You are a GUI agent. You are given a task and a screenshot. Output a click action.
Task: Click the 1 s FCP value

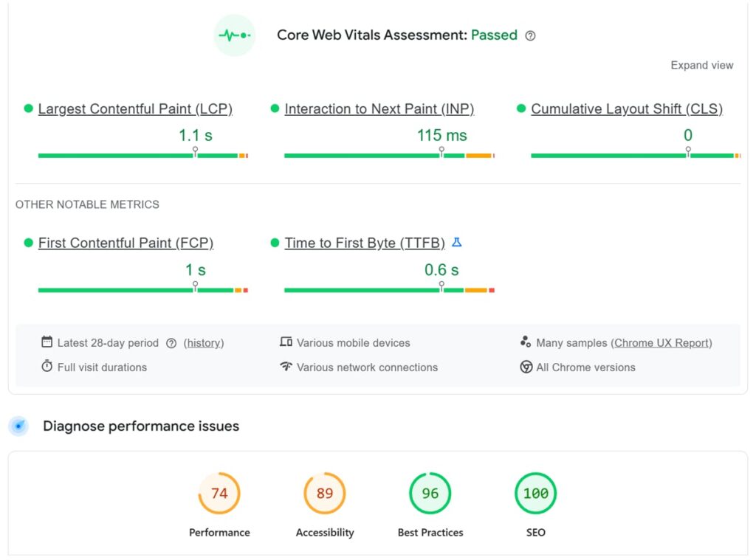point(195,270)
